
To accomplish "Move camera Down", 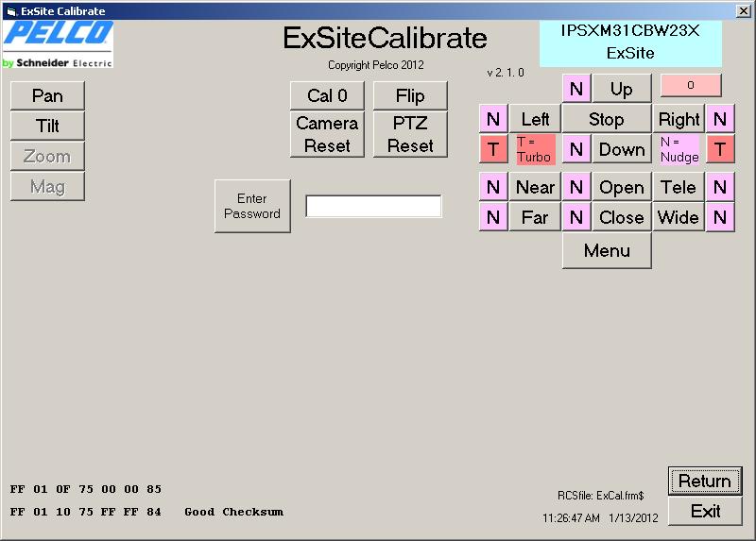I will click(x=622, y=149).
